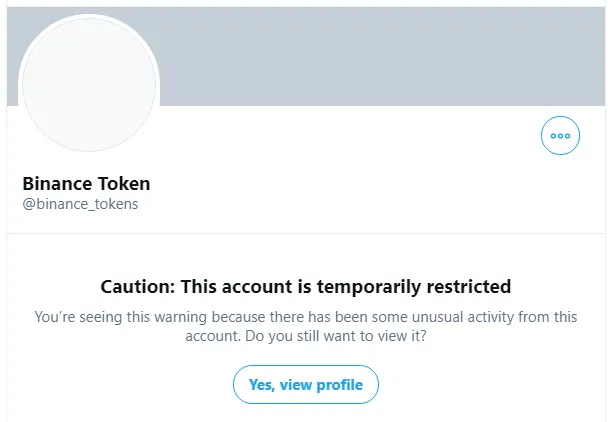Click the divider line below profile header
The height and width of the screenshot is (422, 608).
pyautogui.click(x=306, y=233)
